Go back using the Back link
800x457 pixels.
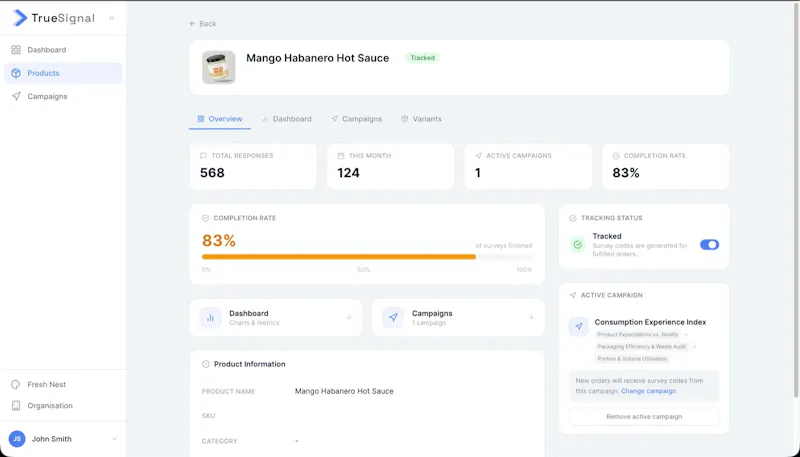click(x=203, y=23)
